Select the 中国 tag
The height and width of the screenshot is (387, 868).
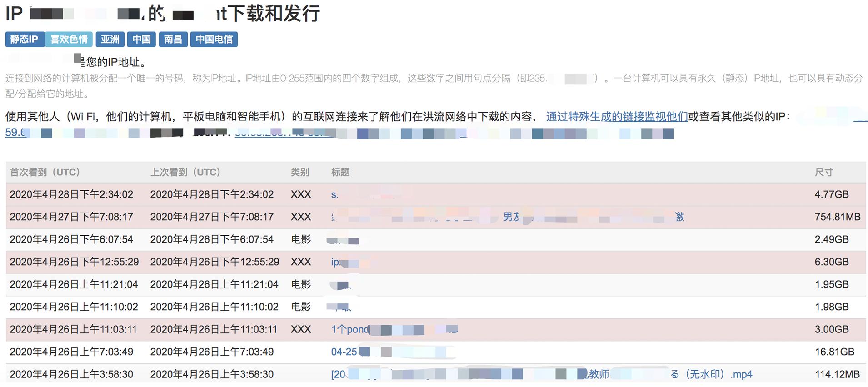pos(141,40)
